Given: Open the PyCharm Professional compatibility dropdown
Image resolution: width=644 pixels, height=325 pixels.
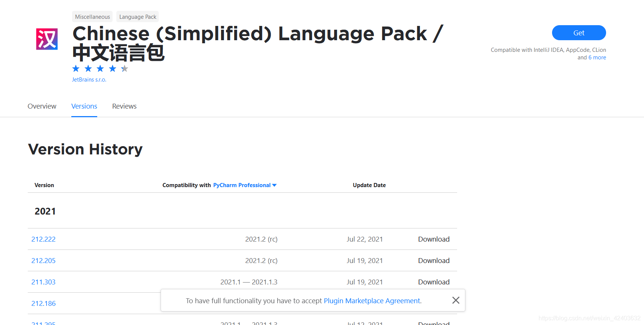Looking at the screenshot, I should click(x=245, y=185).
